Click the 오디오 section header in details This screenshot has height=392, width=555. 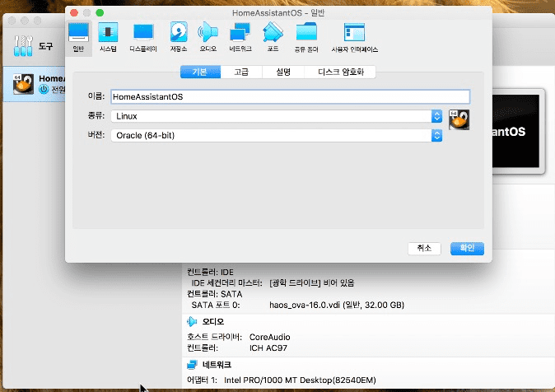pos(213,321)
